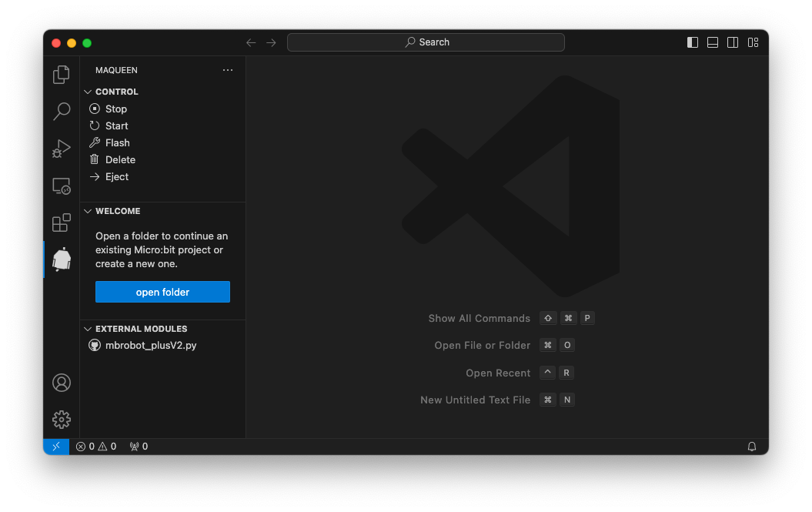Image resolution: width=812 pixels, height=512 pixels.
Task: Open remote window from status bar
Action: point(56,447)
